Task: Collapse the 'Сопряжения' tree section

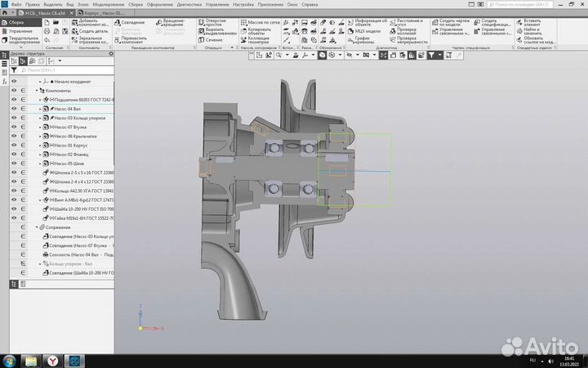Action: click(38, 227)
